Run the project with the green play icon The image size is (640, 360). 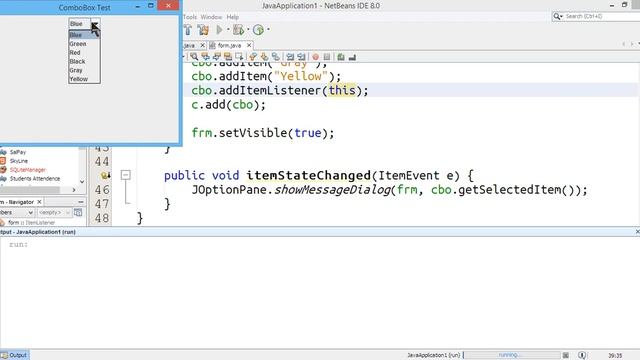pyautogui.click(x=220, y=30)
